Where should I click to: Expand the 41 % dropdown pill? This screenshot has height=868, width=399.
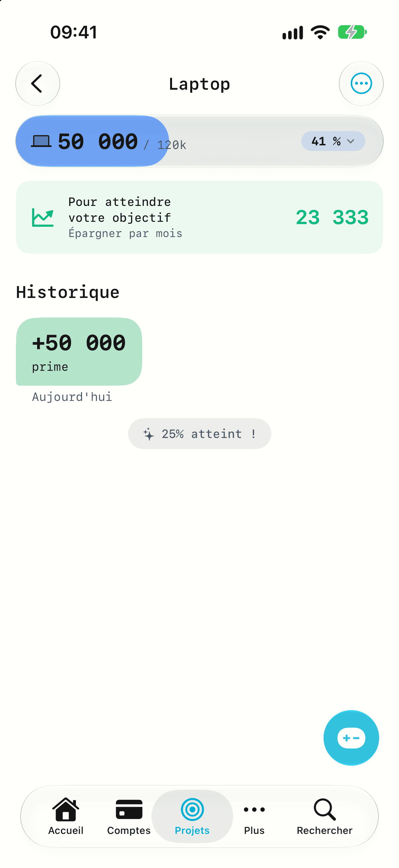pos(333,141)
